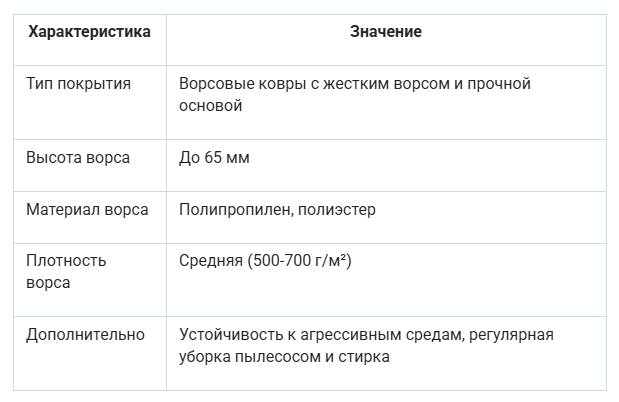
Task: Select the "Материал ворса" cell
Action: pos(87,210)
